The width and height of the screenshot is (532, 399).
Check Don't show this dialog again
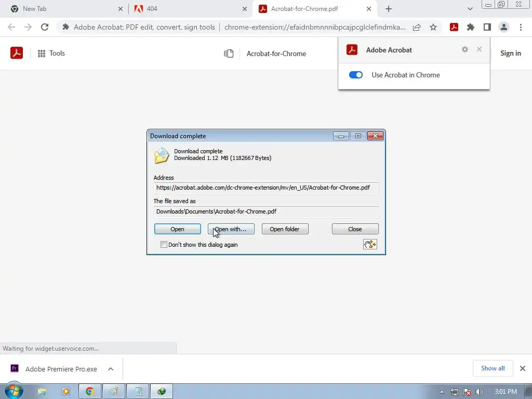coord(164,245)
